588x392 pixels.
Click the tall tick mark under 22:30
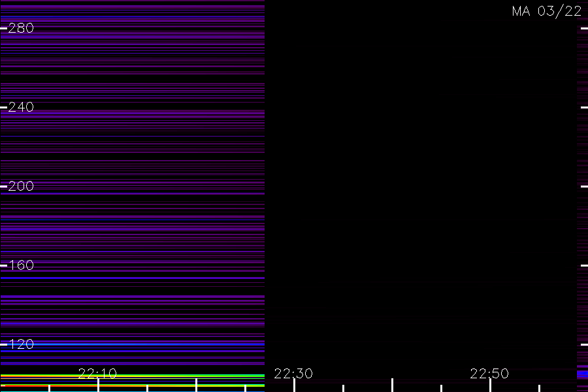tap(295, 385)
